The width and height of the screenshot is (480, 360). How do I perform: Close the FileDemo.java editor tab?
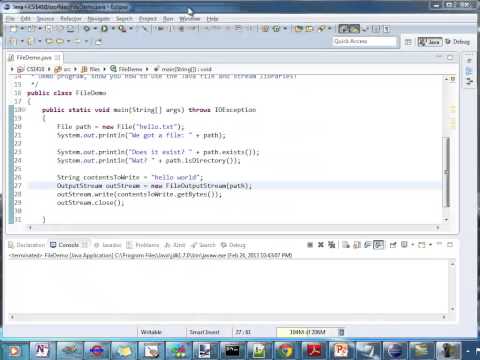coord(58,58)
